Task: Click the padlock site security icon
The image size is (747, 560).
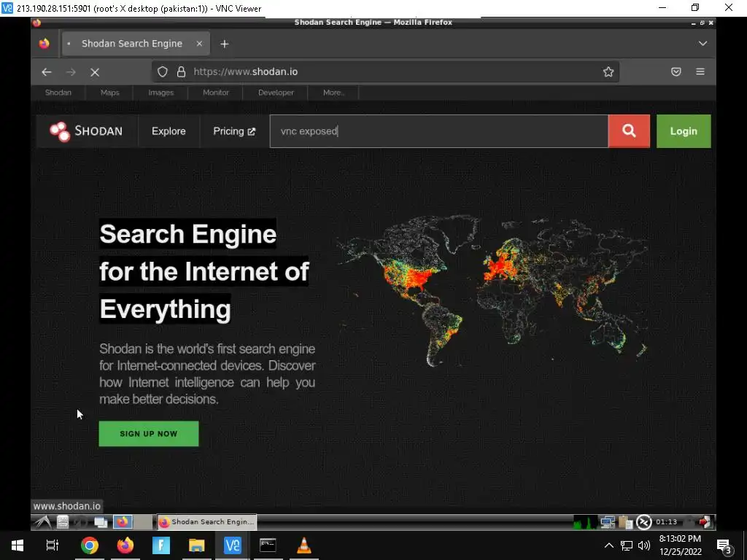Action: click(x=181, y=72)
